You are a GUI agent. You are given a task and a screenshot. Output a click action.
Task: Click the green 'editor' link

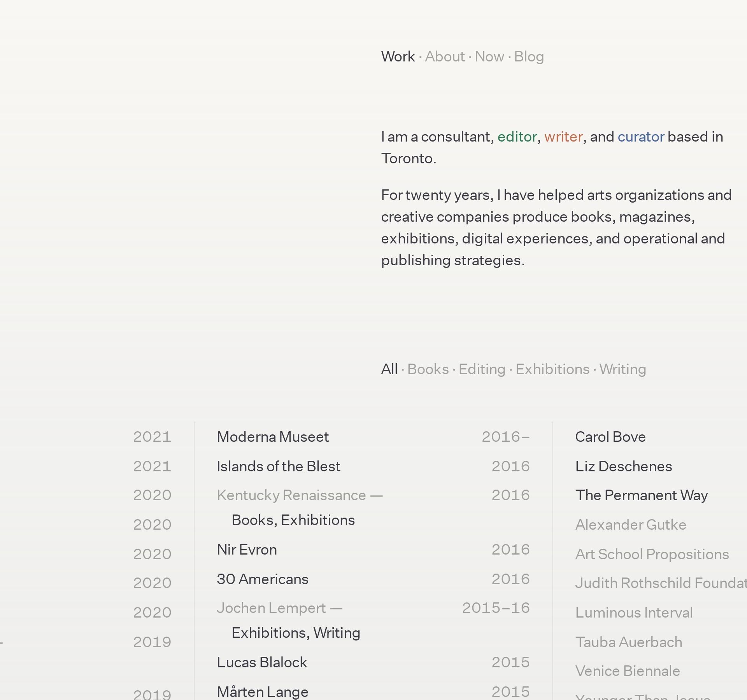[x=517, y=137]
